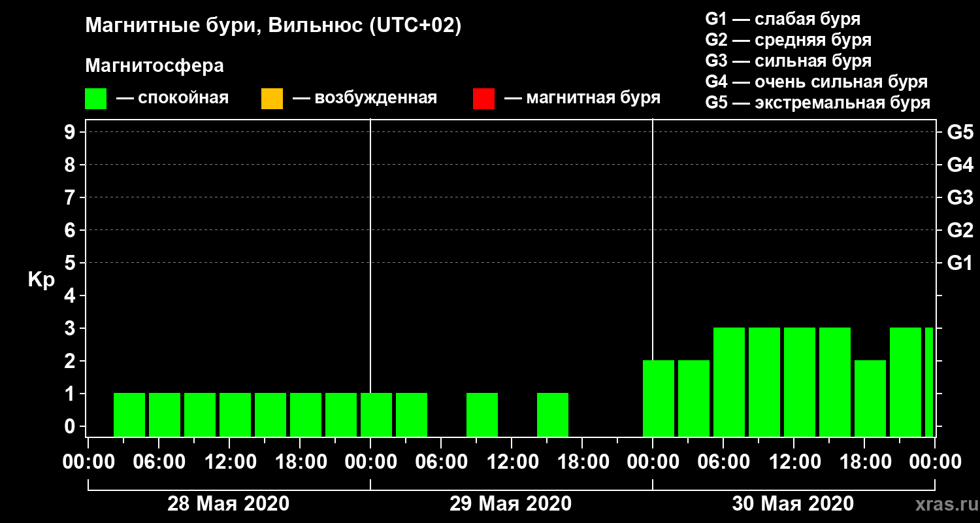Click the G3 label on right axis
This screenshot has width=980, height=523.
click(x=960, y=198)
